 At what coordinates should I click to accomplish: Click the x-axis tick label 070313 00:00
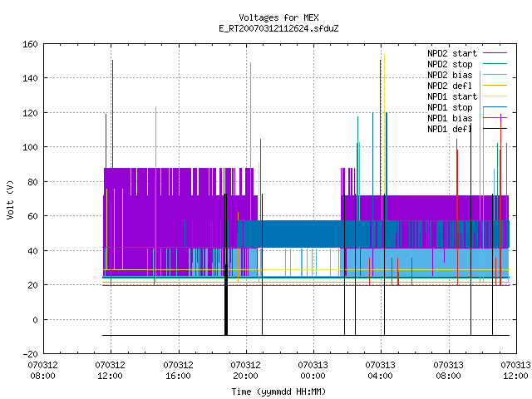pyautogui.click(x=313, y=371)
